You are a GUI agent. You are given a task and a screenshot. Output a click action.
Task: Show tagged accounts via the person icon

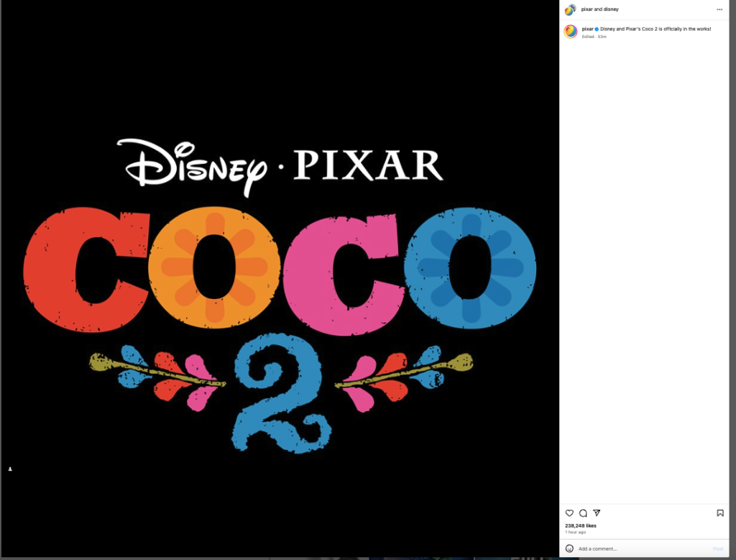[x=10, y=469]
